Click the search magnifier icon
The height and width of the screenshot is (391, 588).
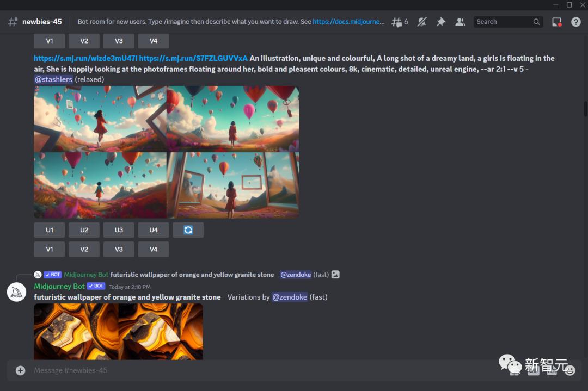(x=536, y=22)
